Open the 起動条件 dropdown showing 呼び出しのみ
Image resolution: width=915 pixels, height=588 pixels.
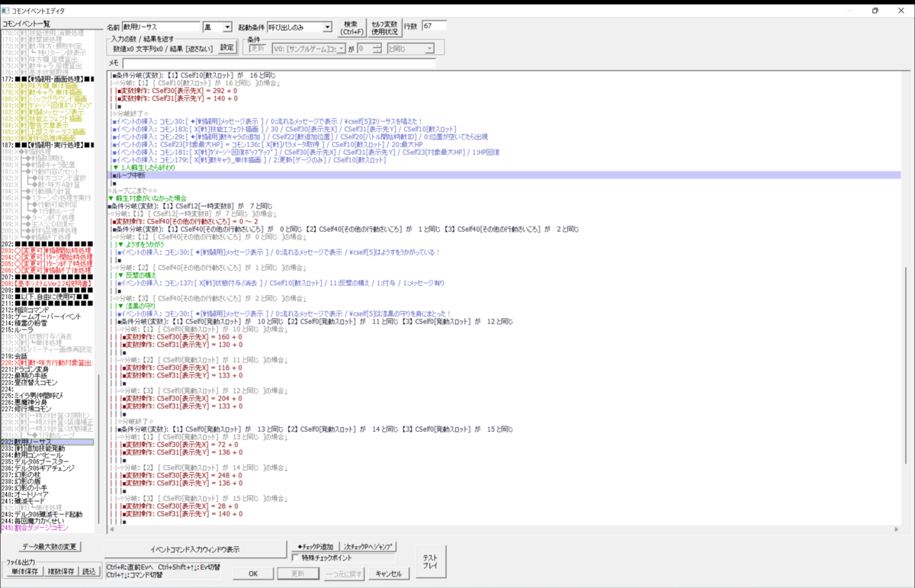pyautogui.click(x=300, y=27)
